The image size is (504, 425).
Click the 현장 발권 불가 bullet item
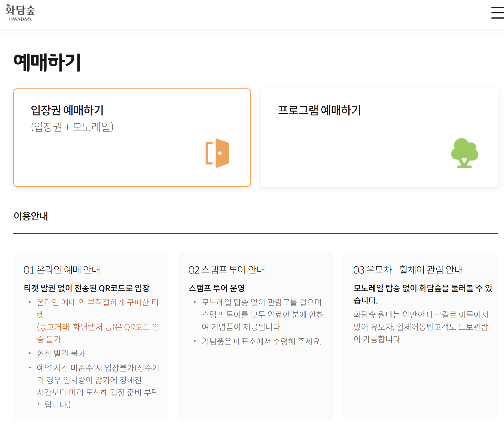pos(61,353)
